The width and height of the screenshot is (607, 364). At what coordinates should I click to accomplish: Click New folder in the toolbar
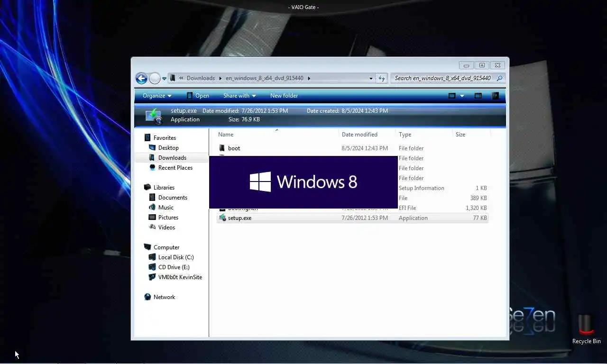pyautogui.click(x=284, y=96)
